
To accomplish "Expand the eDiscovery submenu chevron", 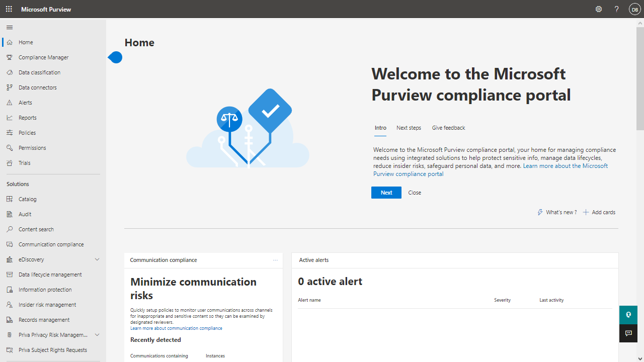I will click(97, 259).
